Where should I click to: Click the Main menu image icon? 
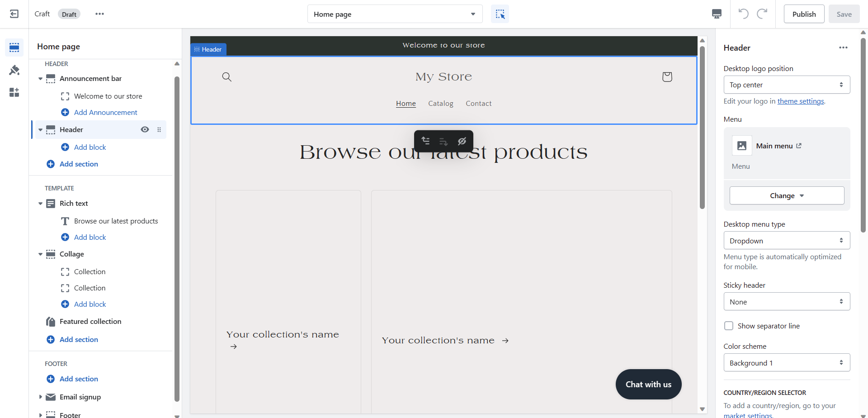(742, 146)
